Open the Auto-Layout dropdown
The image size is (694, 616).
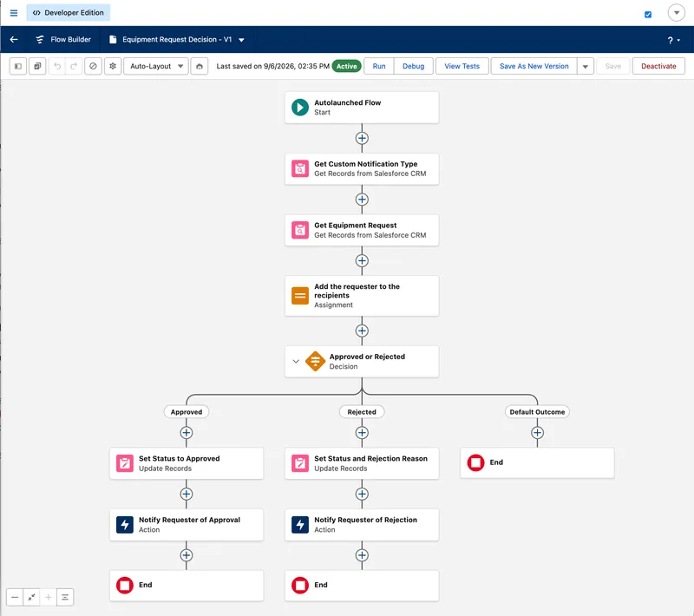156,66
